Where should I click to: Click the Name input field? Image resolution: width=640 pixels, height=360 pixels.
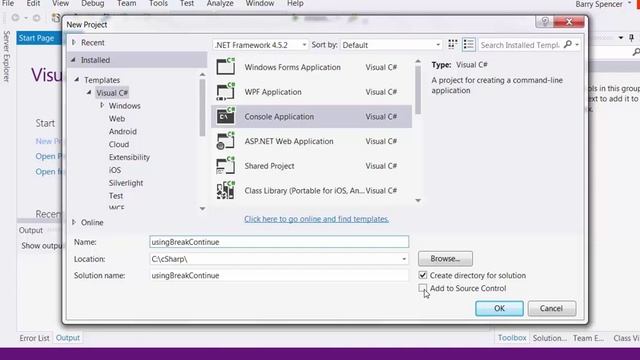coord(279,242)
